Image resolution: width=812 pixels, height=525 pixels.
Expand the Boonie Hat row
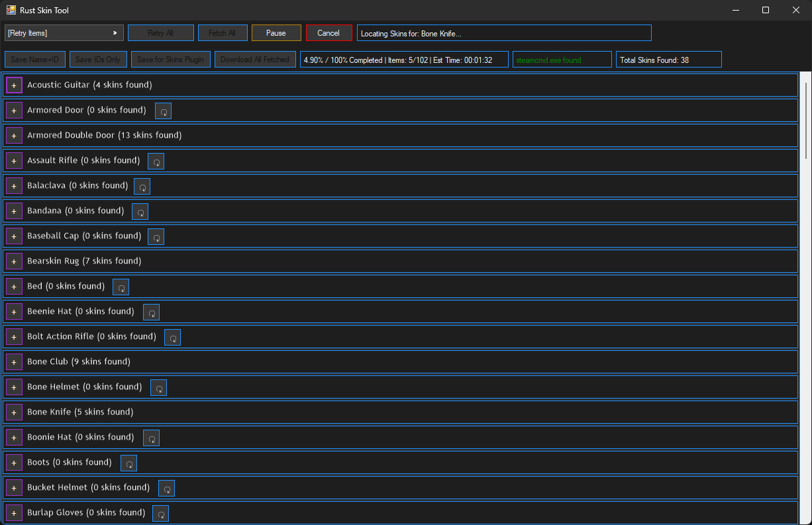14,438
